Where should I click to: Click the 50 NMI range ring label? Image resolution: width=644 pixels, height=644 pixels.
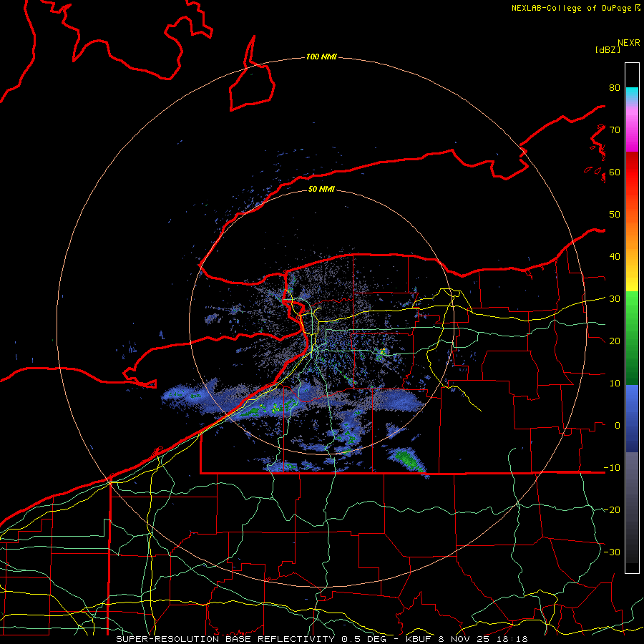pyautogui.click(x=321, y=189)
